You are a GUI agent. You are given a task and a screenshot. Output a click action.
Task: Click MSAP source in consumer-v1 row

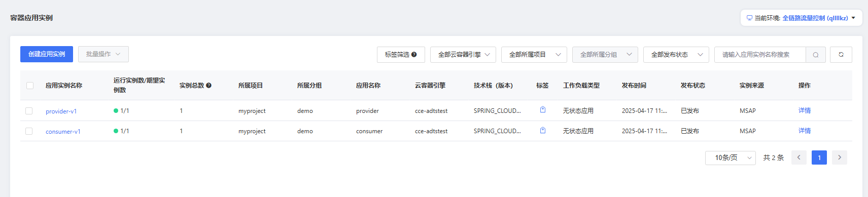(x=748, y=131)
